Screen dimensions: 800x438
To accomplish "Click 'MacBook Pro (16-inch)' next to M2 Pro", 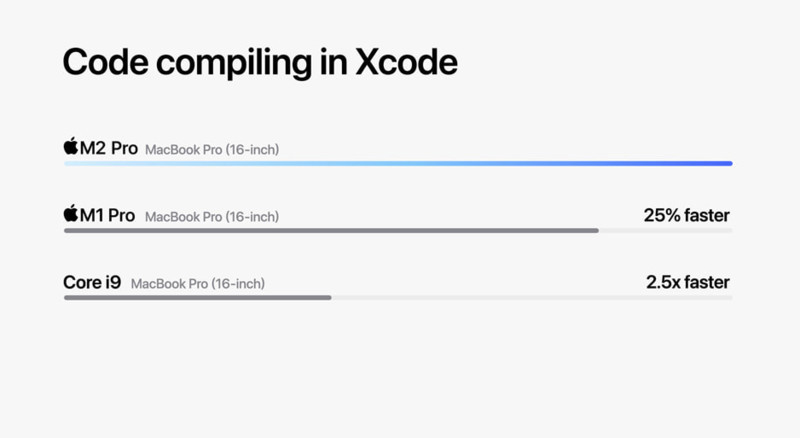I will point(212,150).
